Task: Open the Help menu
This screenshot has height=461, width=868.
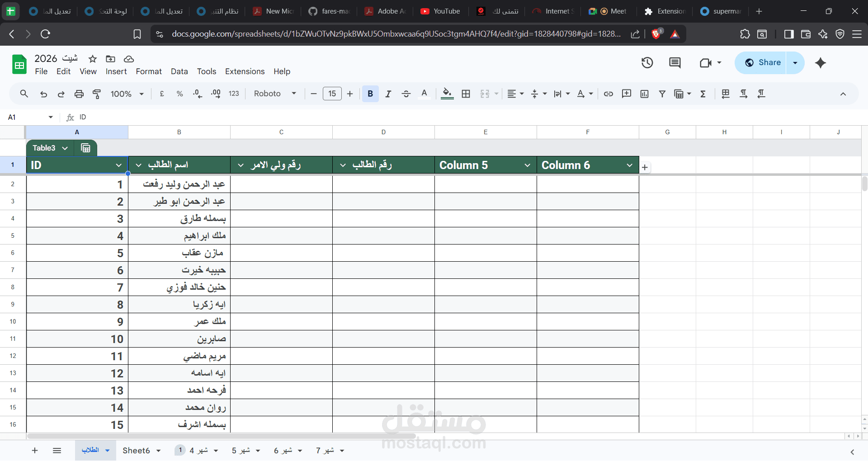Action: coord(282,71)
